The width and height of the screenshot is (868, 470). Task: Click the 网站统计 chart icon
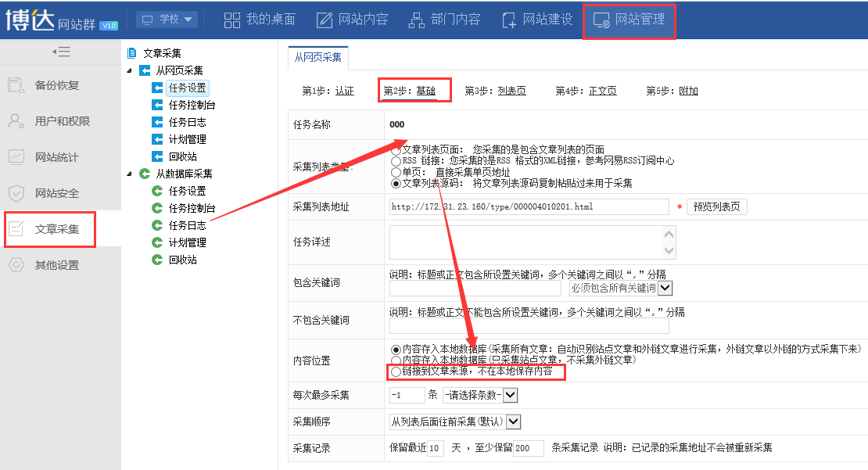pyautogui.click(x=16, y=157)
